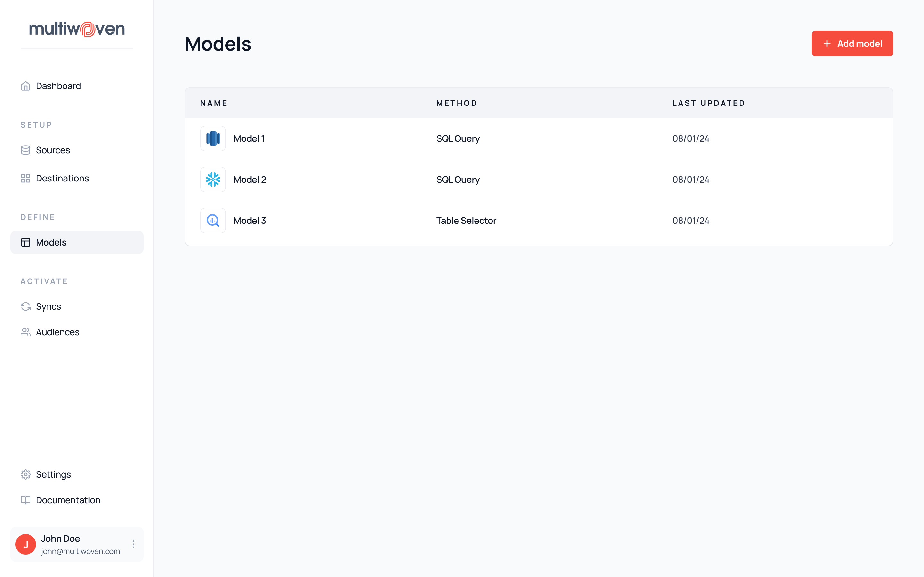Click the Syncs refresh icon

click(26, 306)
